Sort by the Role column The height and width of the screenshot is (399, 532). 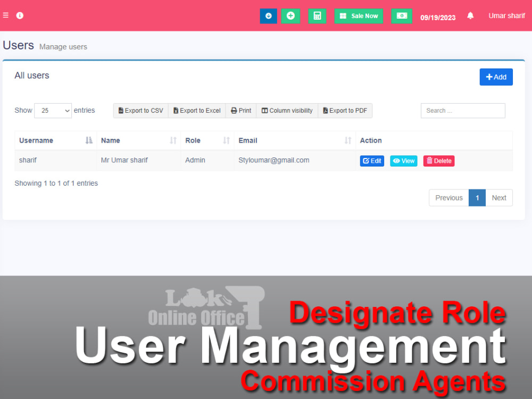(x=207, y=140)
